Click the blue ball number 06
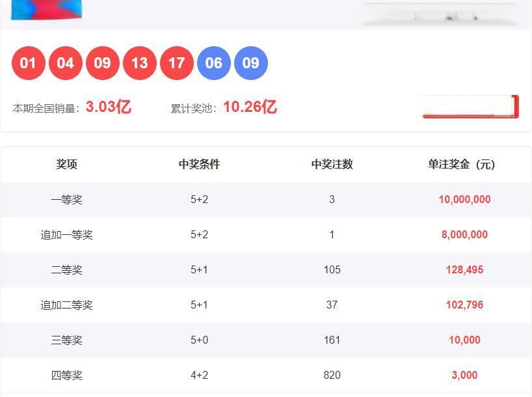 point(213,63)
